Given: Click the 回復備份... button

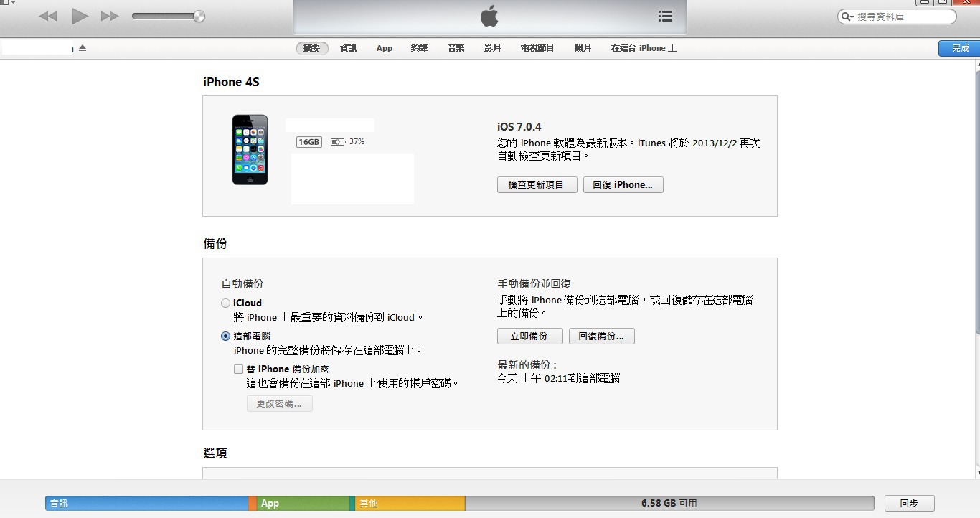Looking at the screenshot, I should click(x=601, y=336).
